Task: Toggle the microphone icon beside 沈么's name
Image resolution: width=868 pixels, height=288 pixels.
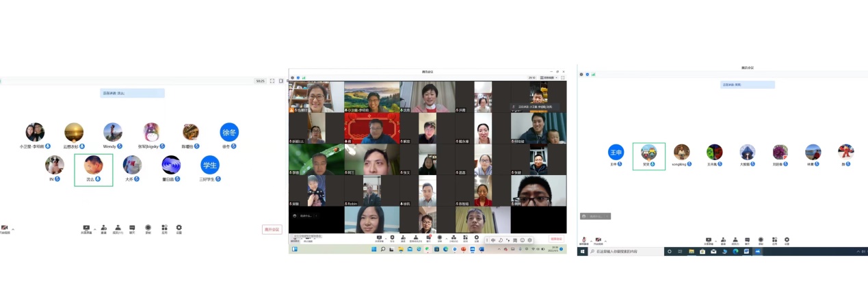Action: (98, 179)
